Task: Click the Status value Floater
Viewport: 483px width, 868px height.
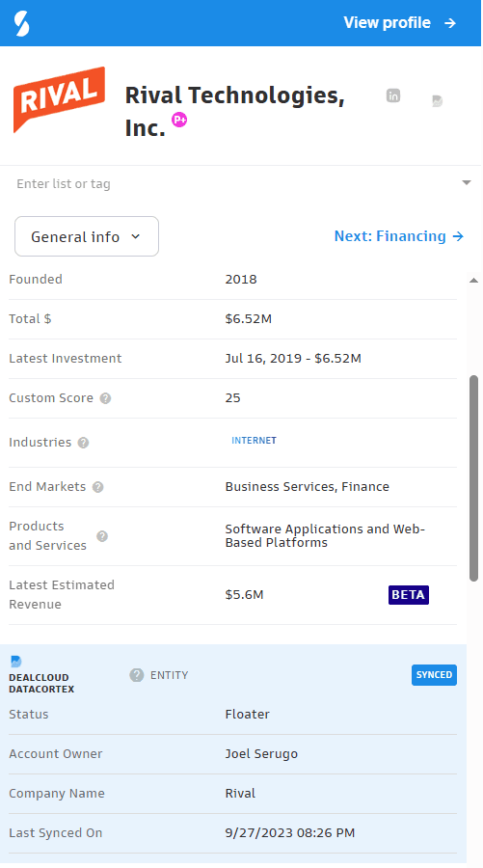Action: click(x=248, y=714)
